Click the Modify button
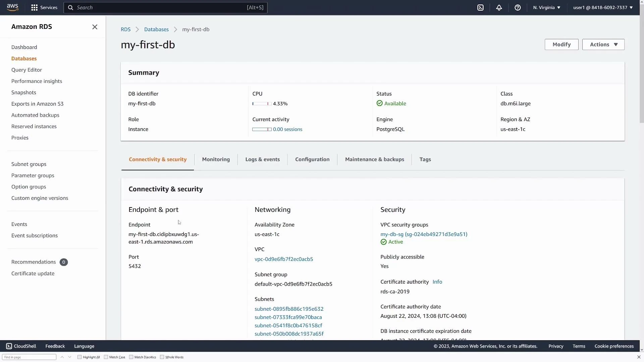Viewport: 644px width, 362px height. (x=561, y=44)
